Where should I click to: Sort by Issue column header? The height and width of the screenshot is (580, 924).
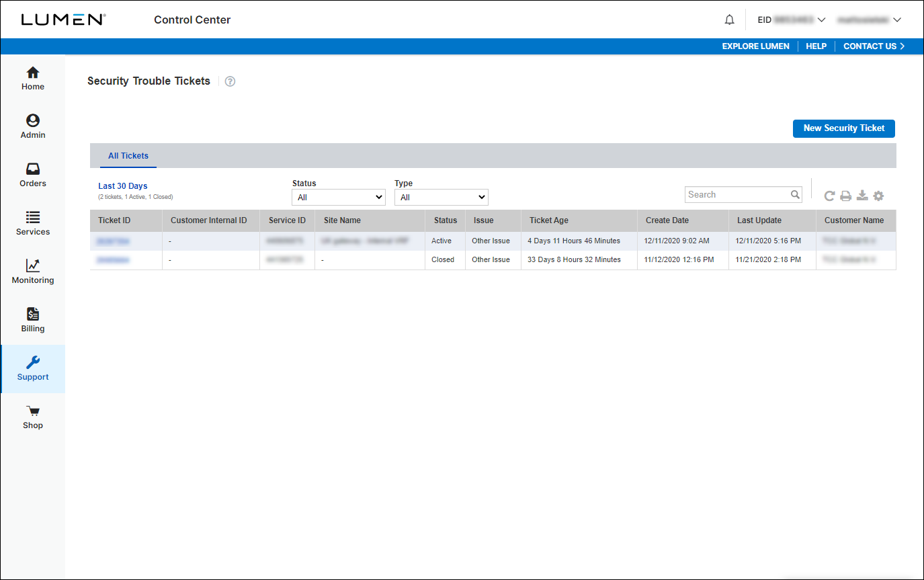point(483,220)
